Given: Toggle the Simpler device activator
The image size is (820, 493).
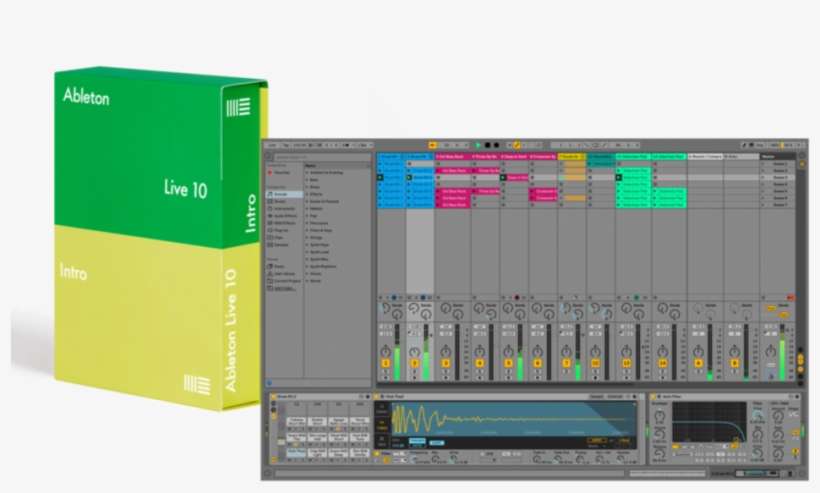Looking at the screenshot, I should (378, 397).
